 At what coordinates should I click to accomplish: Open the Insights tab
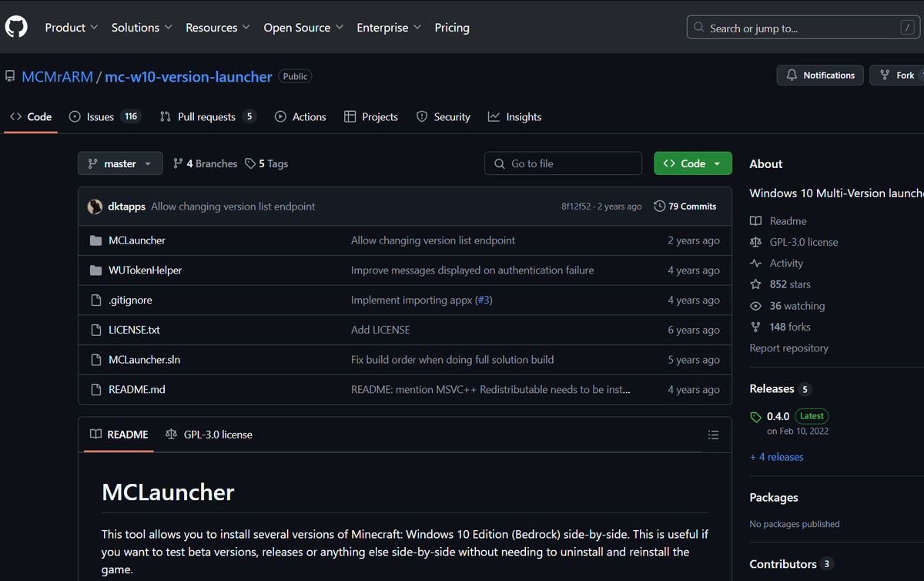(x=514, y=116)
